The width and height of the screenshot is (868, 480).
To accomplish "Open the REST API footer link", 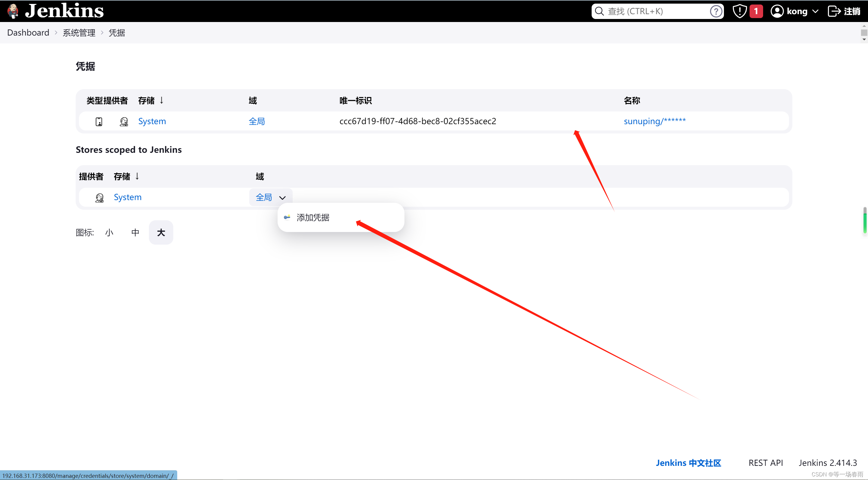I will pos(766,463).
